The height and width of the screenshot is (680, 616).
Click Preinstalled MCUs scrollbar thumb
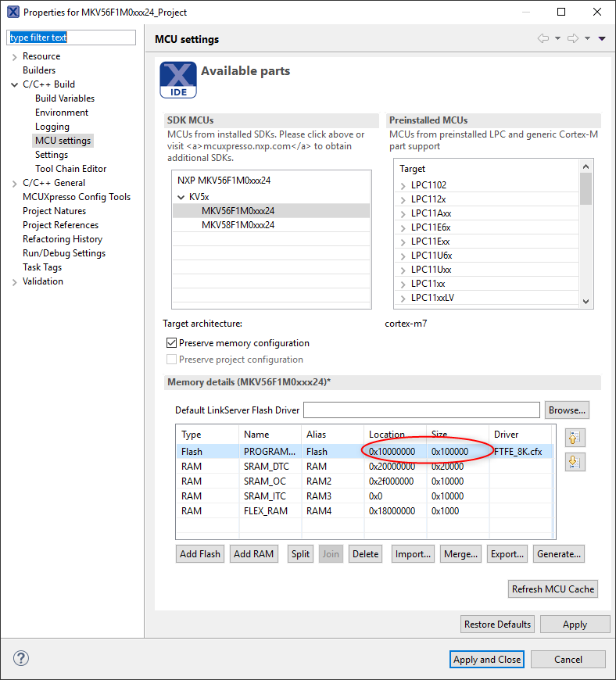586,188
